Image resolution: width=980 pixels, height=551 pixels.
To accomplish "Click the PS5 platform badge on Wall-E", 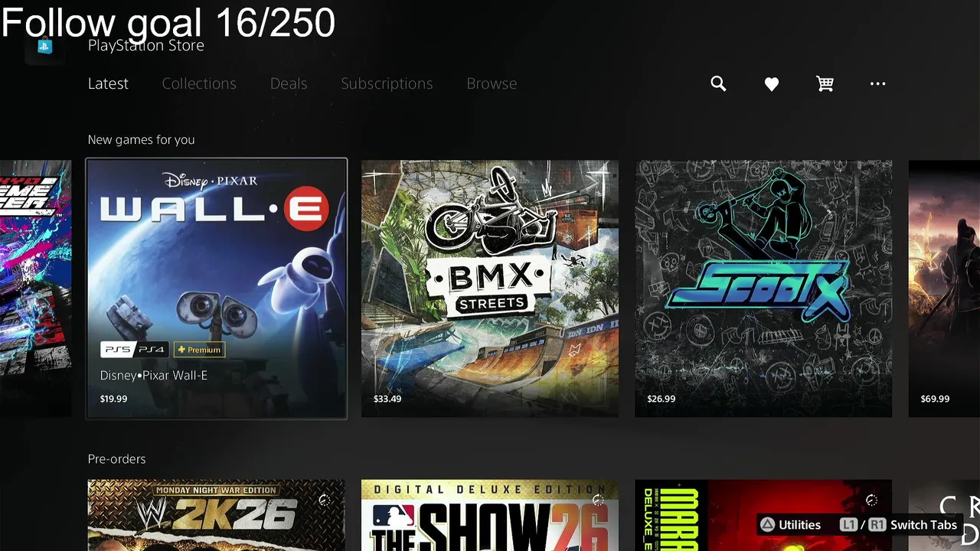I will pos(117,350).
